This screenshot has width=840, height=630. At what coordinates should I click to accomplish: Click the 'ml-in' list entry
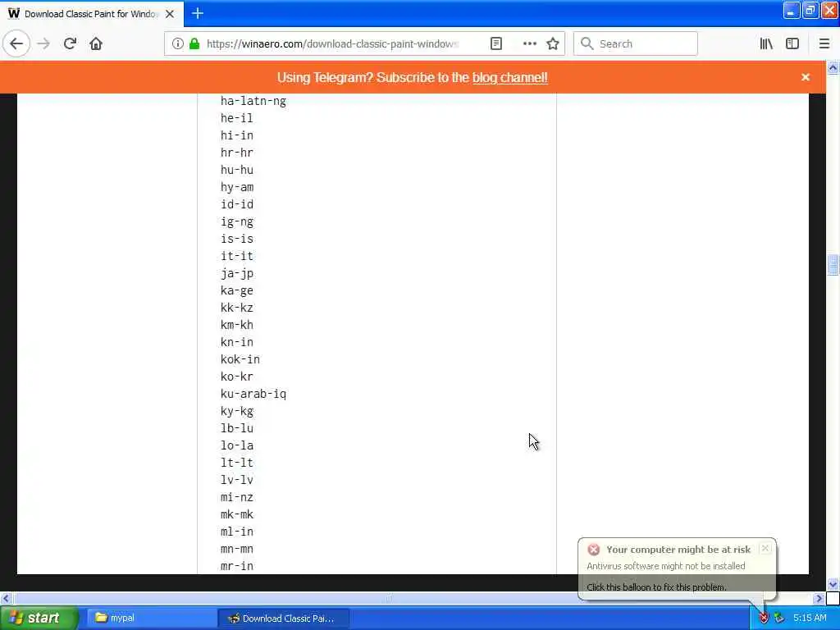point(237,532)
